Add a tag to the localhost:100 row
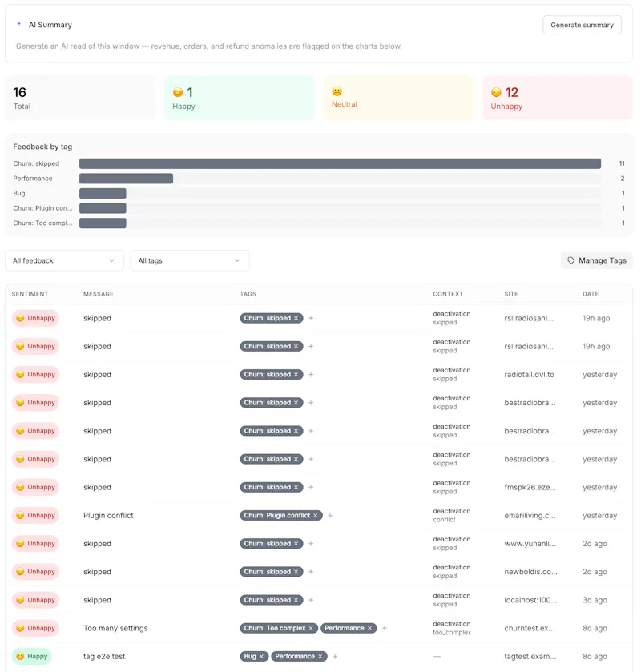Screen dimensions: 641x672 (311, 600)
